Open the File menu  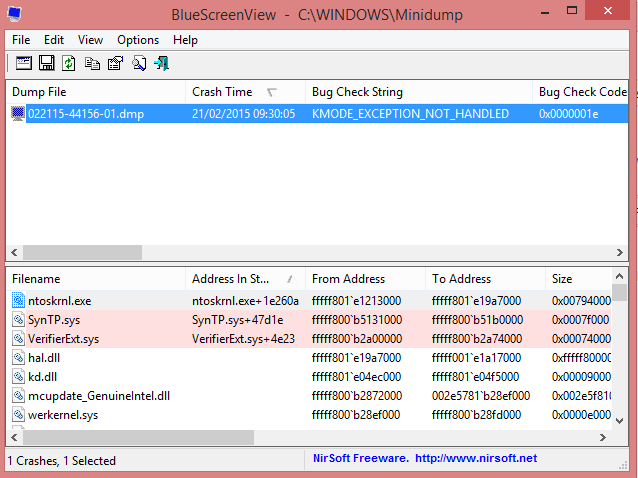(x=21, y=40)
